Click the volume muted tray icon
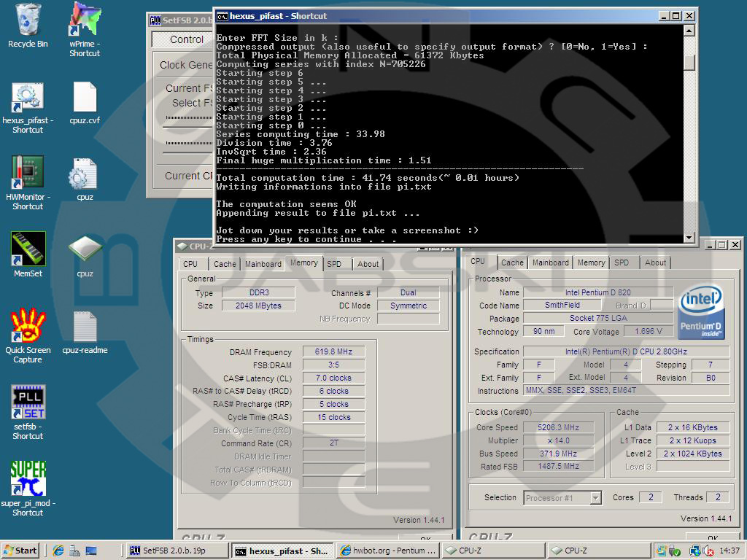The width and height of the screenshot is (747, 560). [x=708, y=551]
